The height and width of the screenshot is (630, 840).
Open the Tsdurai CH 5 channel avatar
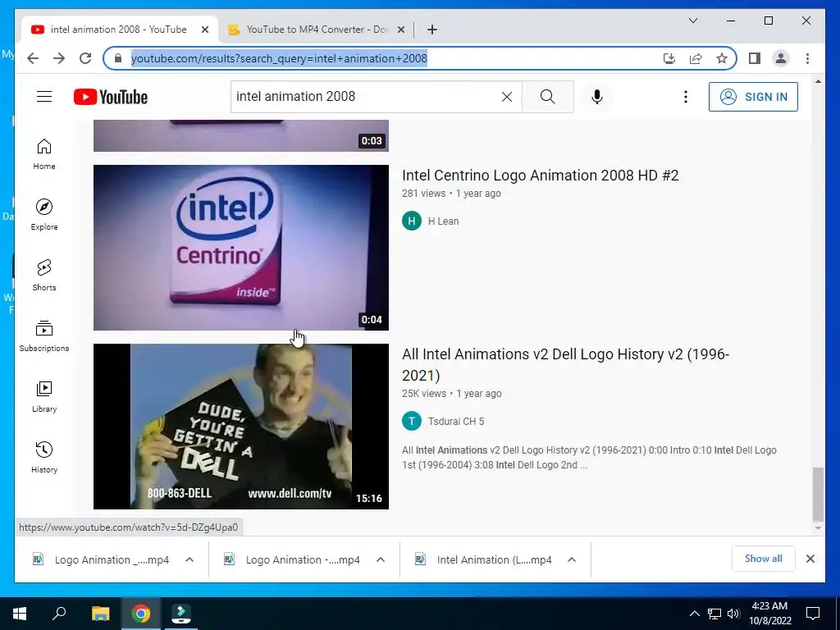coord(412,421)
